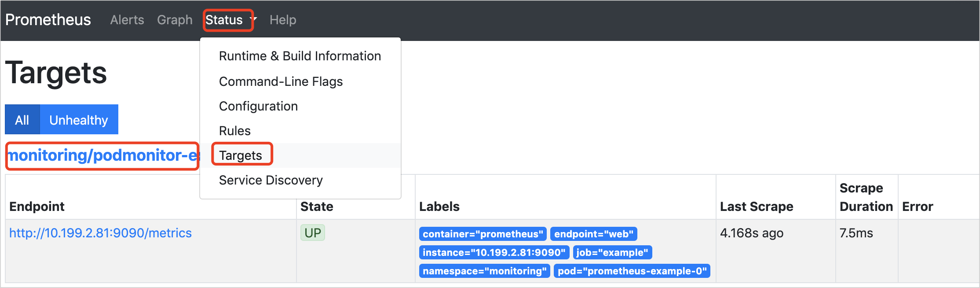Click the UP state badge
The width and height of the screenshot is (980, 288).
313,233
